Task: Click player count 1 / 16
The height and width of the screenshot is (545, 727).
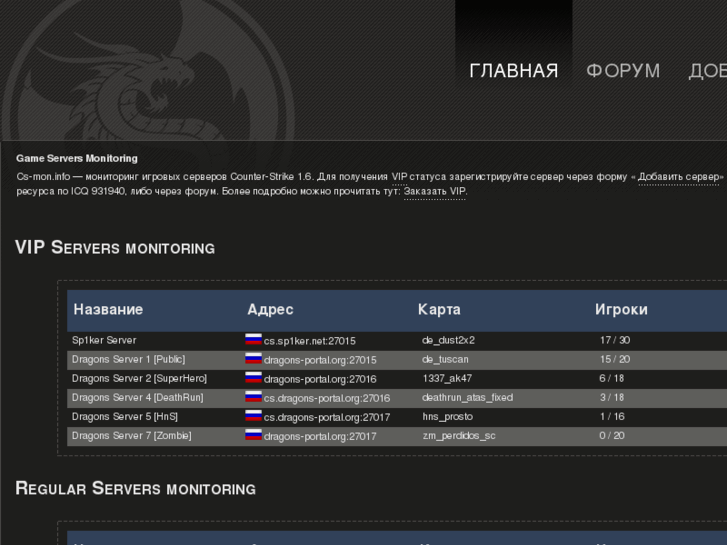Action: tap(612, 417)
